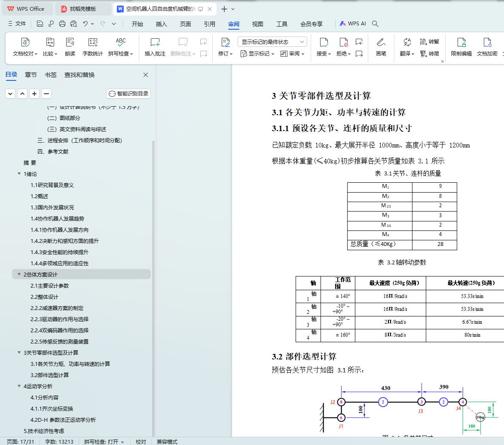Screen dimensions: 504x445
Task: Click 文档加密 encrypt document
Action: click(487, 47)
